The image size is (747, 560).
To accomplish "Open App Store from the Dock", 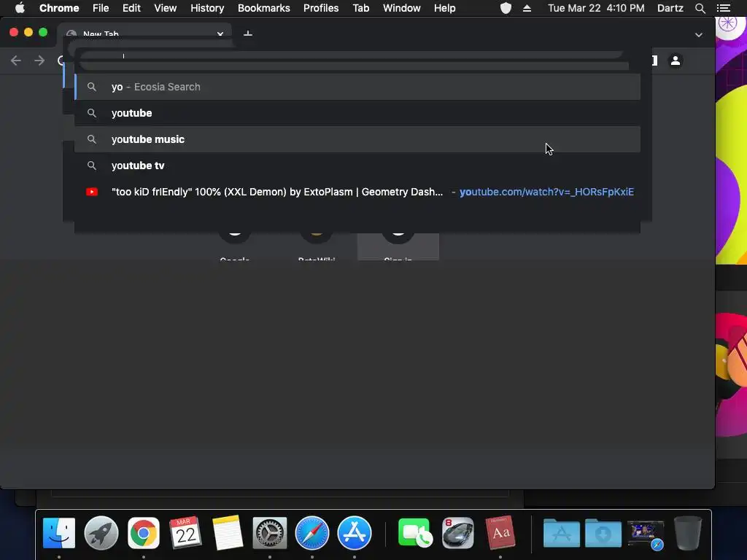I will click(x=355, y=533).
